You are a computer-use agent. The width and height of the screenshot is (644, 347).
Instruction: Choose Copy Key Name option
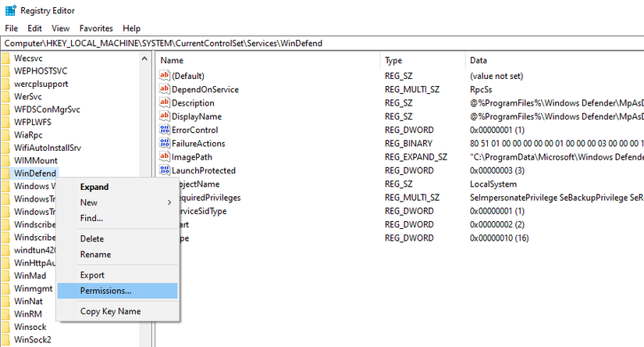tap(110, 311)
